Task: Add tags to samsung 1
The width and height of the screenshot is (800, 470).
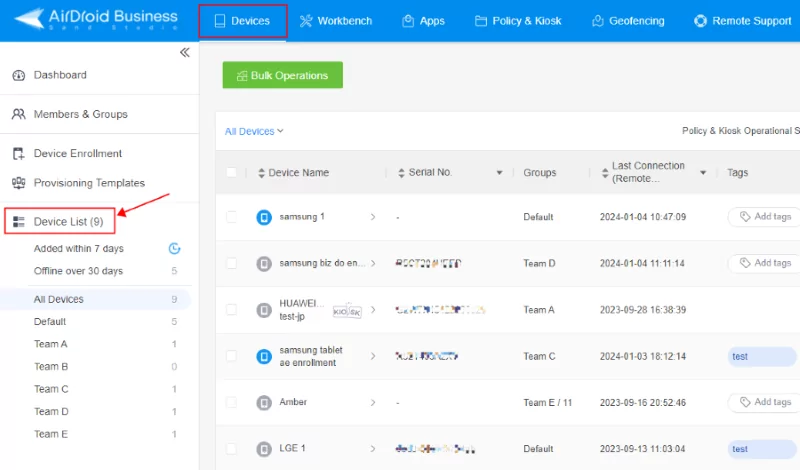Action: pos(764,217)
